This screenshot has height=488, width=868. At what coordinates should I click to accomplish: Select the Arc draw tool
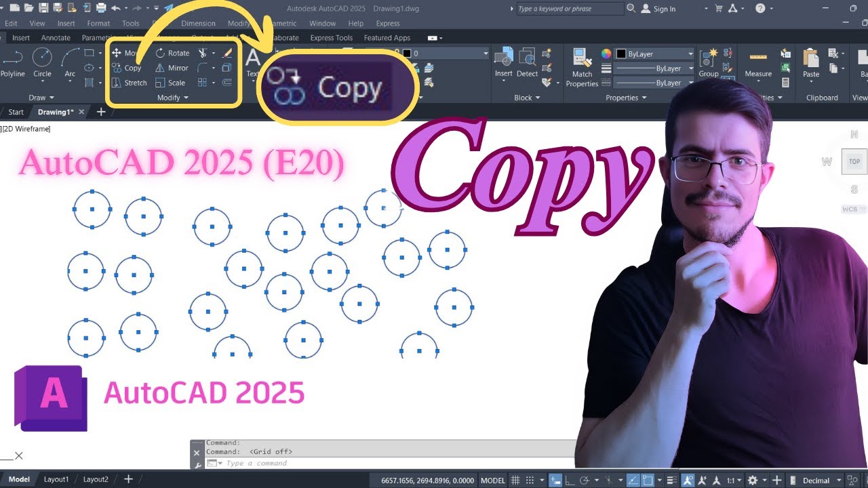tap(70, 63)
